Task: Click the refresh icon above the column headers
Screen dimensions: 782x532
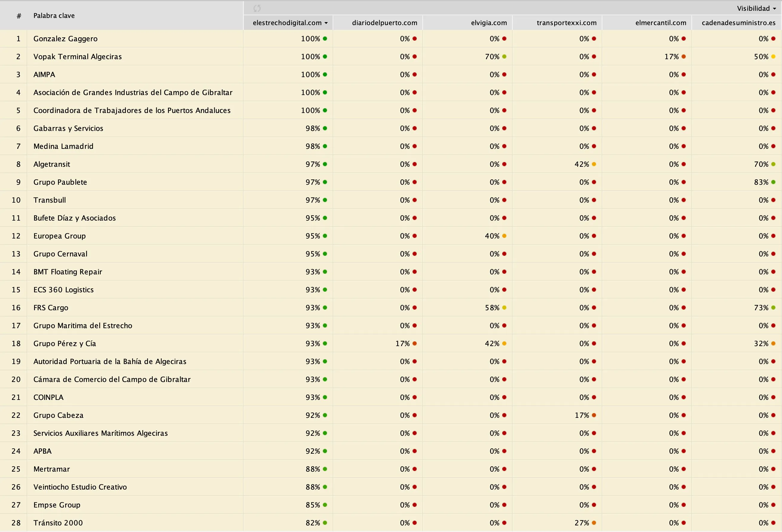Action: [257, 8]
